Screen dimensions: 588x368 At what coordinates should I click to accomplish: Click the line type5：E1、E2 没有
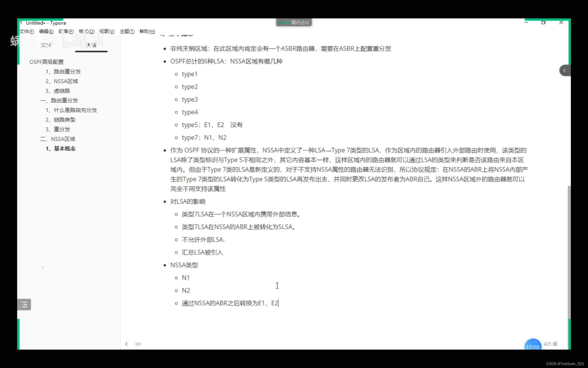(212, 125)
